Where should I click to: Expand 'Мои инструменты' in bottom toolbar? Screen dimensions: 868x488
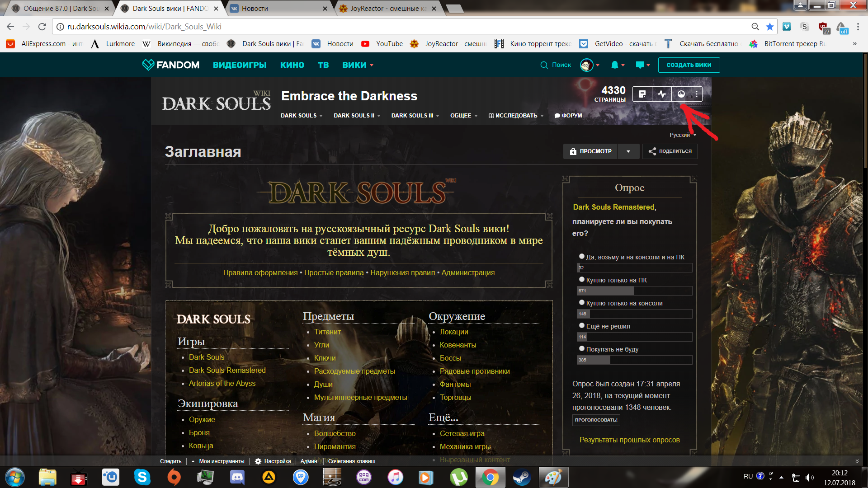(217, 461)
